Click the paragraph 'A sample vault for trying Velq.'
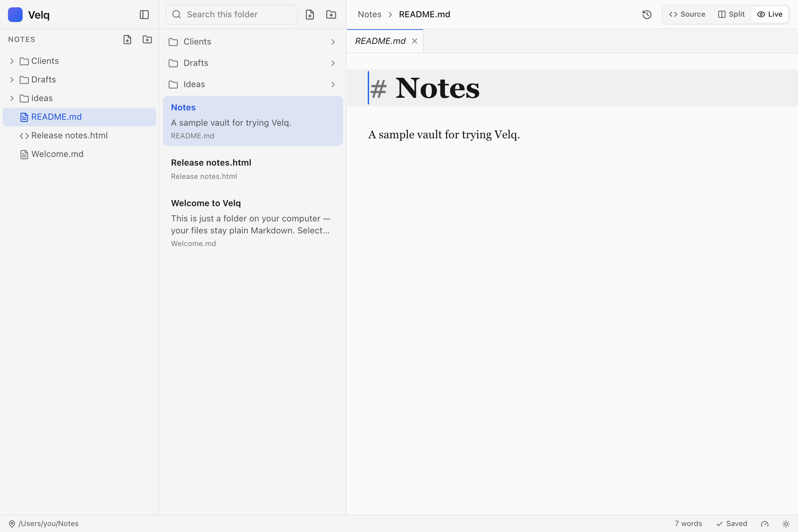The image size is (798, 532). 444,135
